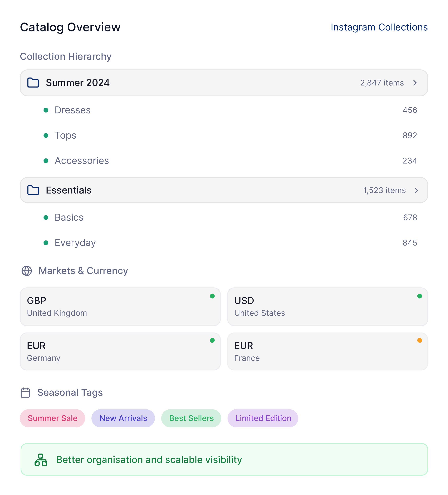
Task: Click the Limited Edition tag
Action: tap(263, 418)
